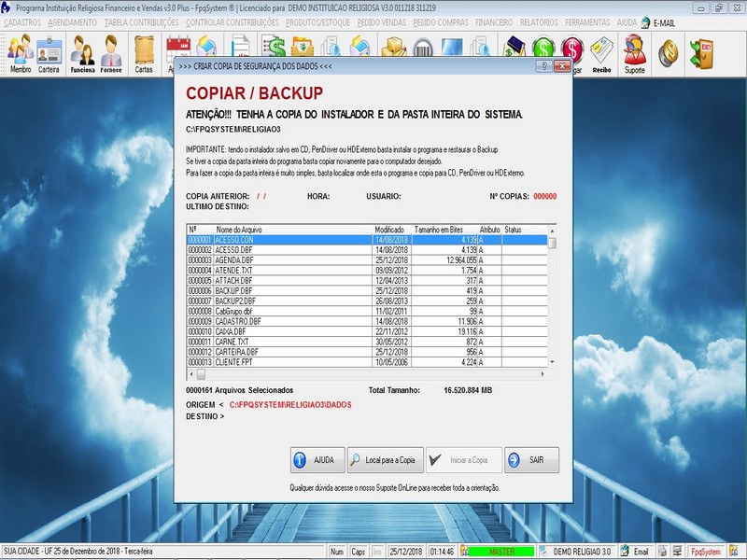Click the horizontal scroll right arrow

pyautogui.click(x=543, y=374)
